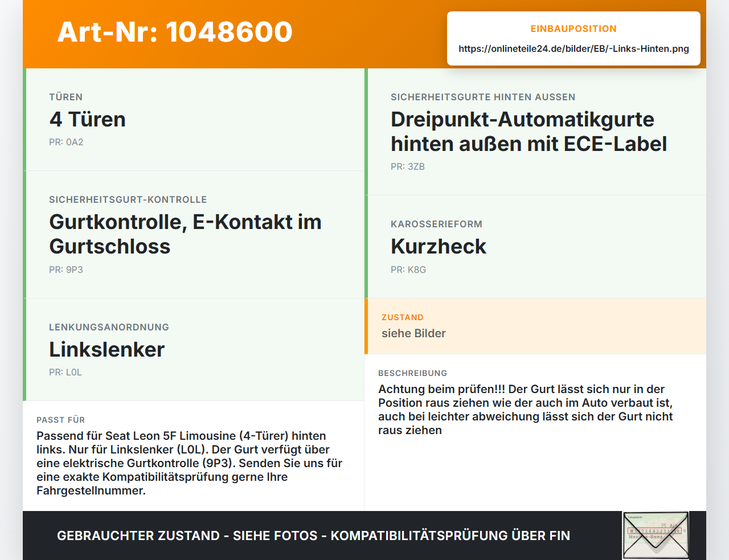
Task: Click the Zustand siehe Bilder box
Action: [x=535, y=326]
